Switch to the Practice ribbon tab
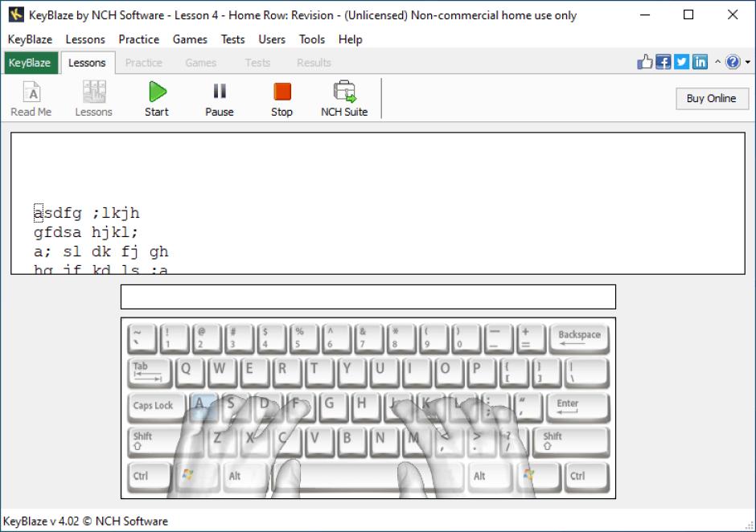 click(144, 63)
